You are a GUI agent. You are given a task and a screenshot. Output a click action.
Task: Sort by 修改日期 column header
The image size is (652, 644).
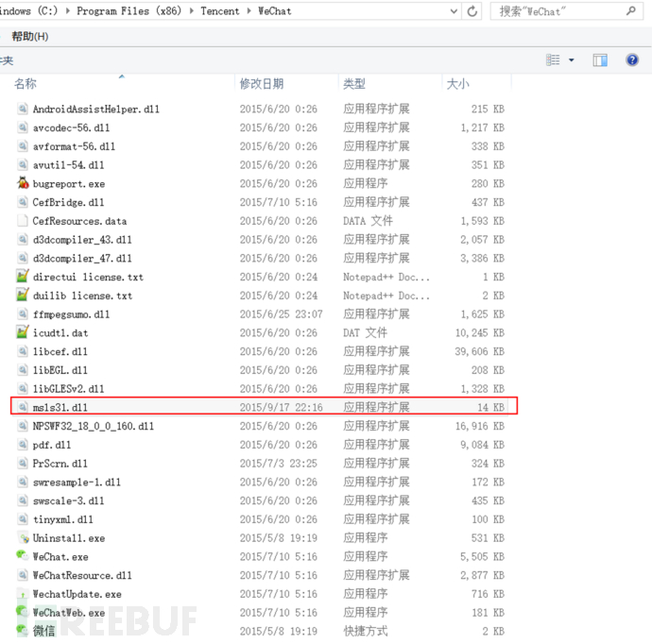262,84
